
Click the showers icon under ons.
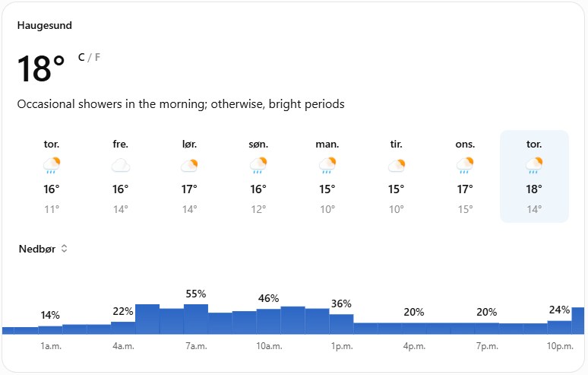pyautogui.click(x=465, y=166)
